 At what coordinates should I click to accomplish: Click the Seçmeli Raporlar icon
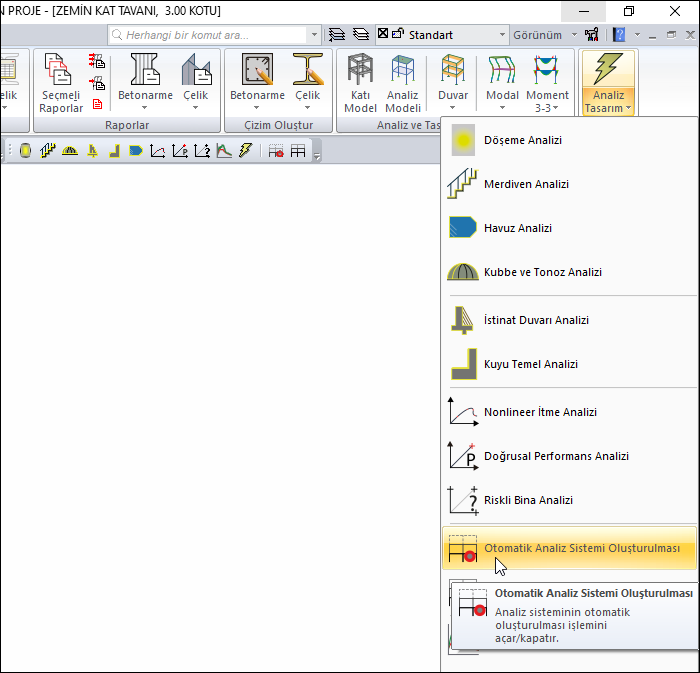pyautogui.click(x=61, y=82)
